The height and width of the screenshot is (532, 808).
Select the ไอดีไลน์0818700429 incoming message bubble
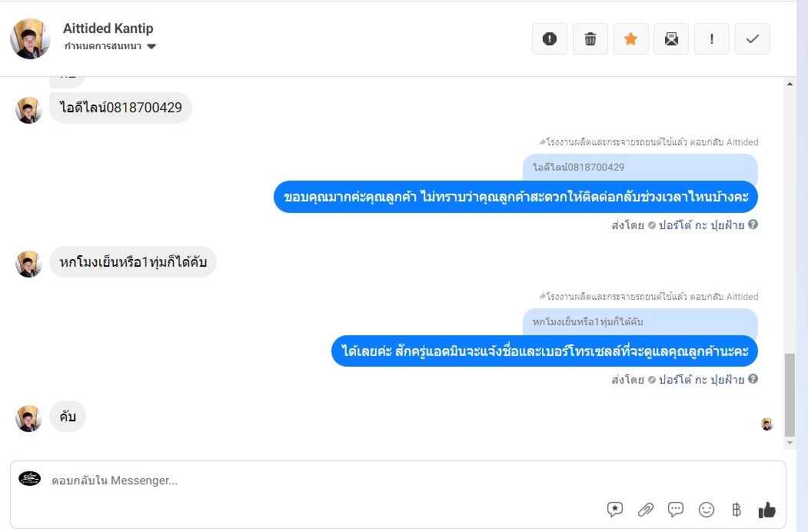tap(121, 107)
